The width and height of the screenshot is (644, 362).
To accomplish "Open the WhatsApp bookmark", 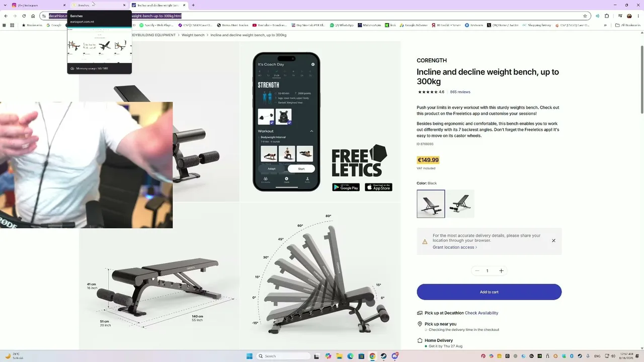I will (x=342, y=25).
